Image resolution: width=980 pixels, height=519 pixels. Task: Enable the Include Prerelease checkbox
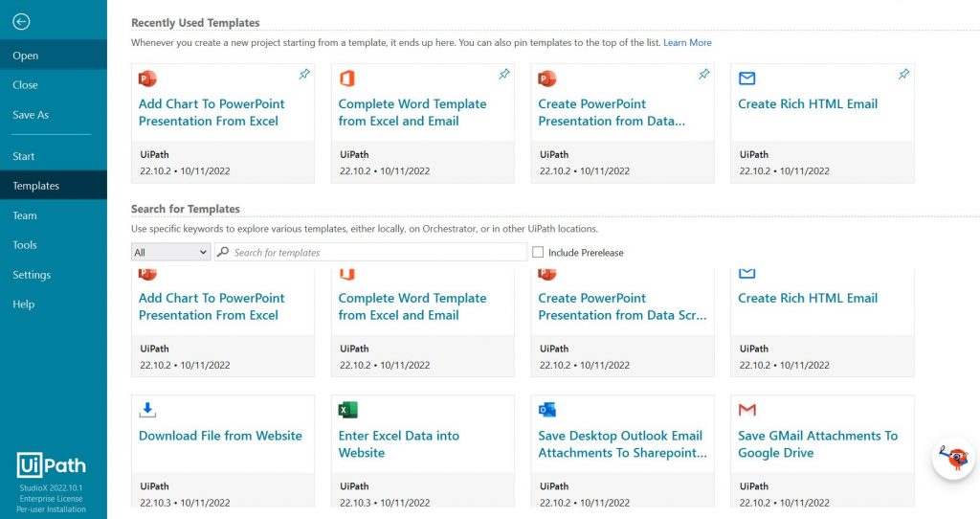538,252
